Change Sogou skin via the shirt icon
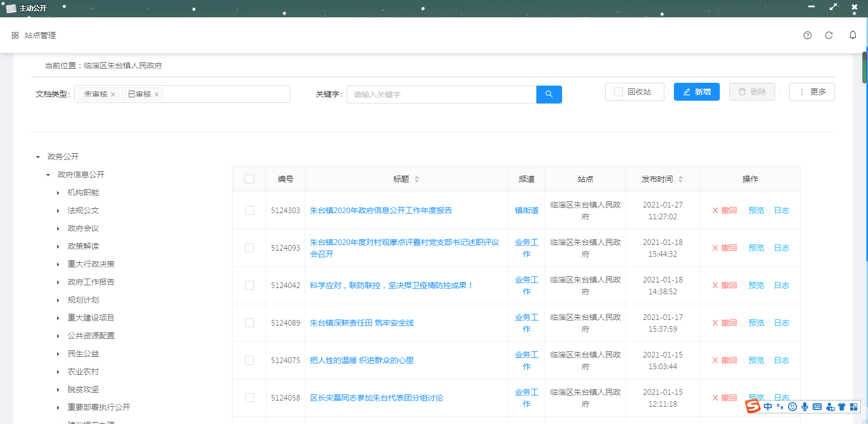 tap(842, 407)
